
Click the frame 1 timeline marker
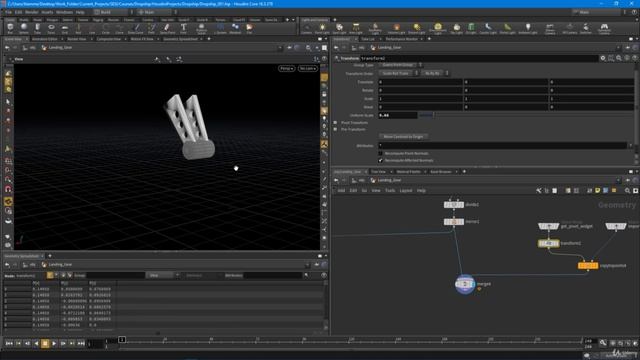[122, 340]
